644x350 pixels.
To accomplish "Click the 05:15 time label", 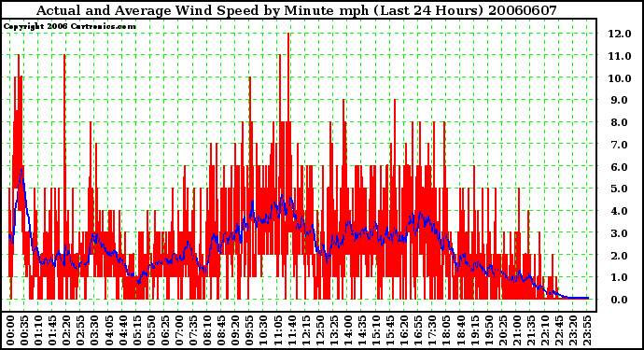I will click(137, 330).
